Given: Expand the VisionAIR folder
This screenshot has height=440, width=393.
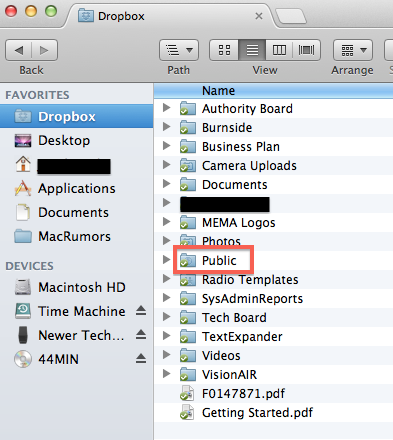Looking at the screenshot, I should [166, 374].
